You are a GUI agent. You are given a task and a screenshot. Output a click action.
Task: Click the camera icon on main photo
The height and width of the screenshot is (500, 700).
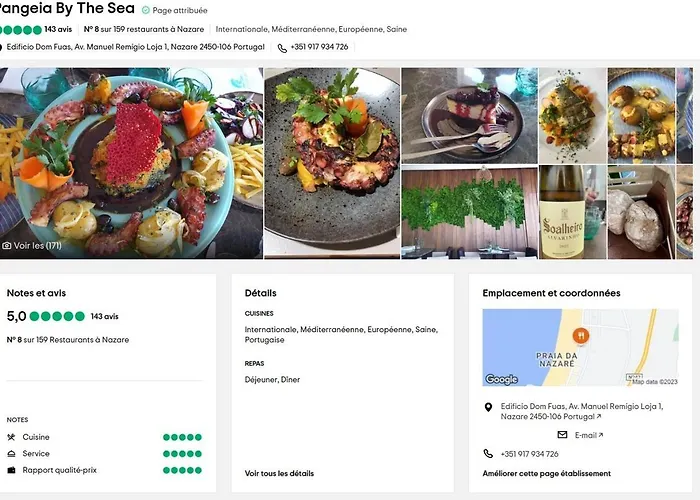point(7,245)
